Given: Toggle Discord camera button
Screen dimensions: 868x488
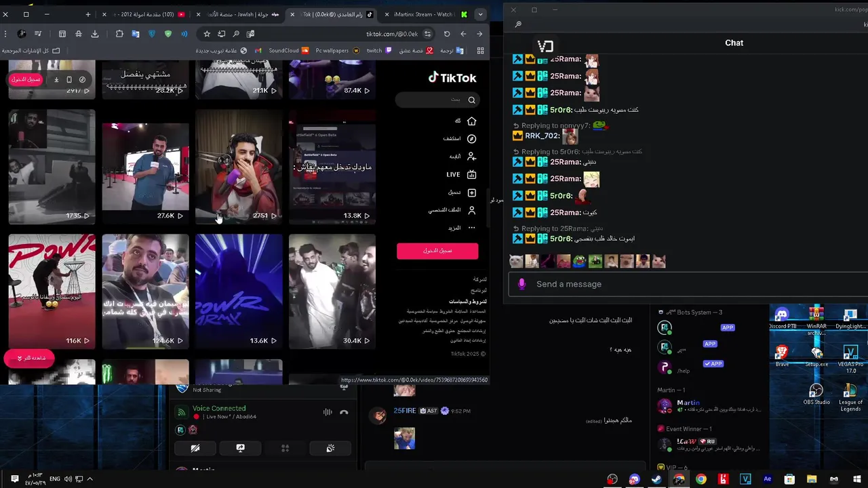Looking at the screenshot, I should click(195, 448).
